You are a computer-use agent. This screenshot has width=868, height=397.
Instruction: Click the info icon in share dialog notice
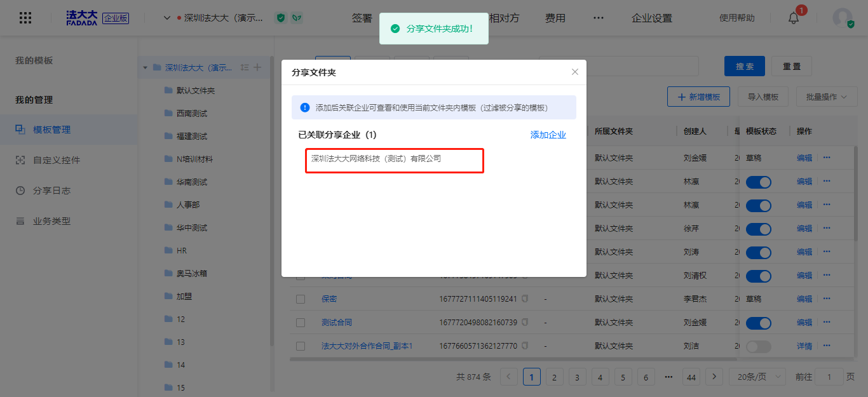click(305, 107)
